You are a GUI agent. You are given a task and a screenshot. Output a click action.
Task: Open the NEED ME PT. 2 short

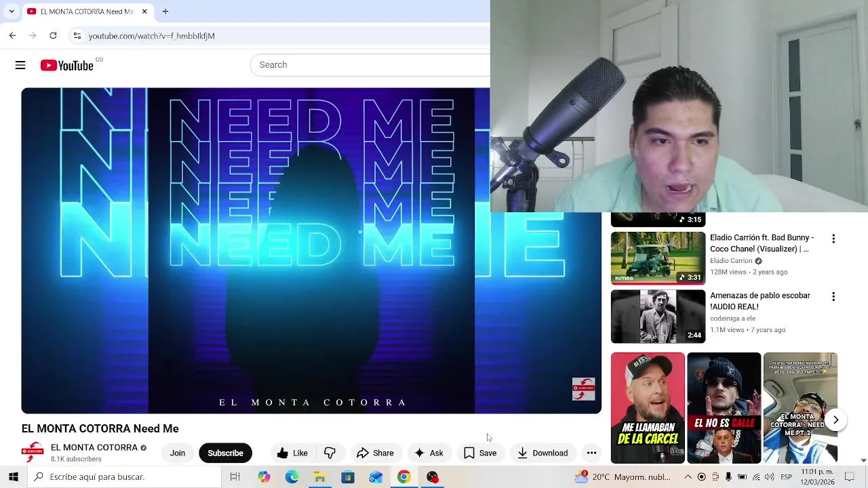[800, 408]
